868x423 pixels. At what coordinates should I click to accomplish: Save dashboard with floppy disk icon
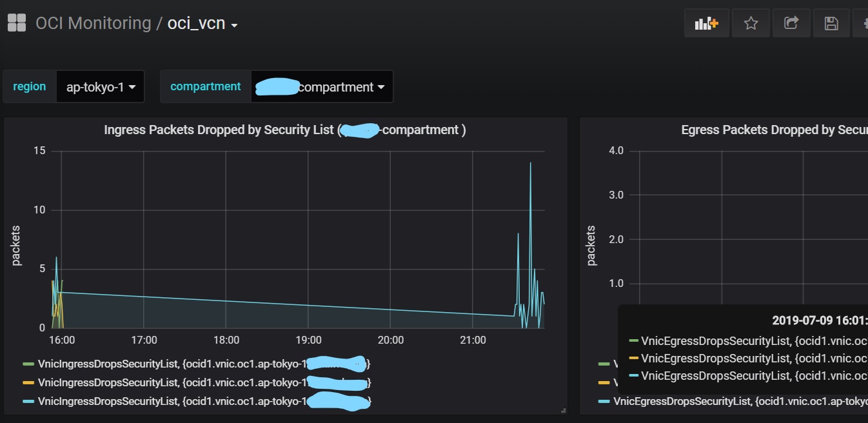click(831, 23)
